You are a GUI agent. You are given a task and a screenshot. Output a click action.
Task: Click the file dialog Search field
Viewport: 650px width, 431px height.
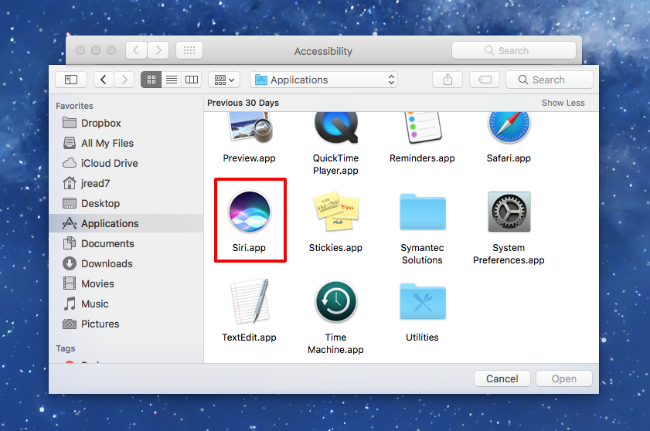click(549, 80)
